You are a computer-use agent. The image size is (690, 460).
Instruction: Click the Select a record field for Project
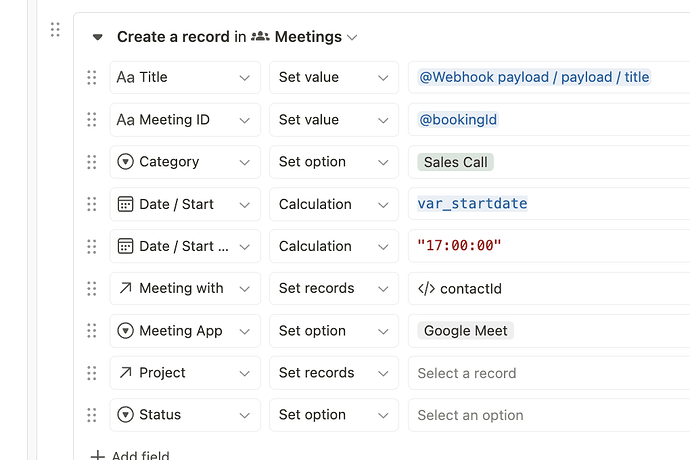pyautogui.click(x=549, y=373)
